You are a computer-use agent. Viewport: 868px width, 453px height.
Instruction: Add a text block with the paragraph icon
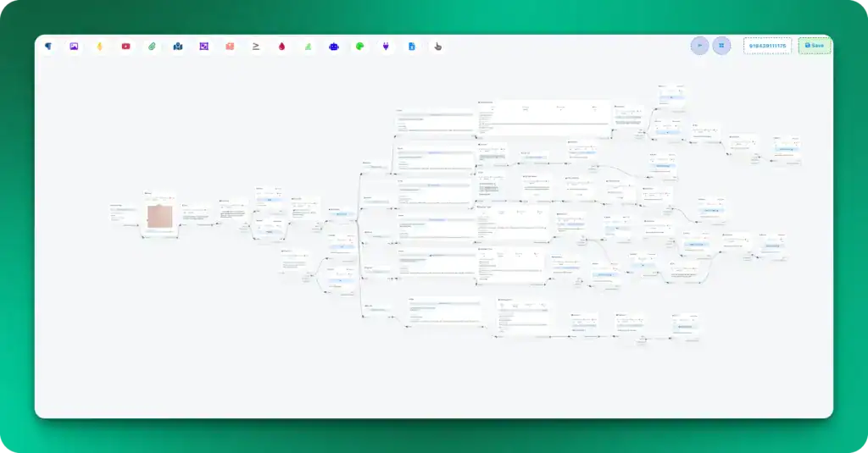48,47
